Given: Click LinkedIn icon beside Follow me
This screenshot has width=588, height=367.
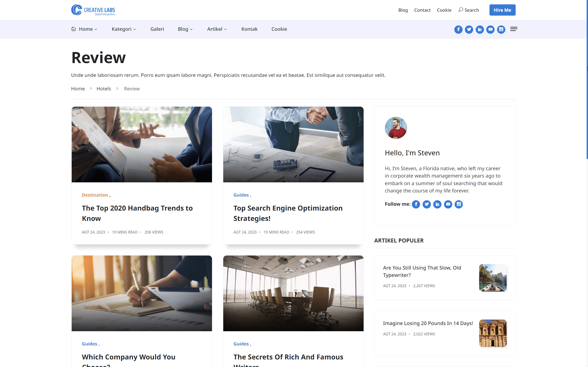Looking at the screenshot, I should 437,204.
